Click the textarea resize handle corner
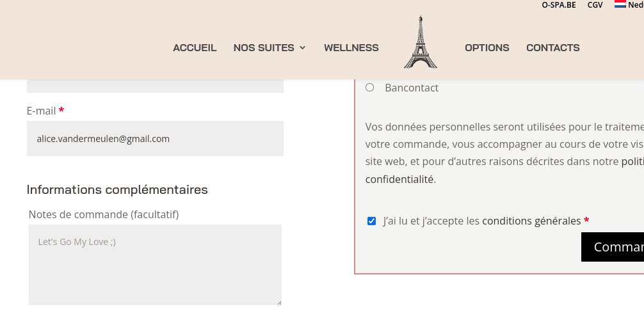Screen dimensions: 644x325 279,303
